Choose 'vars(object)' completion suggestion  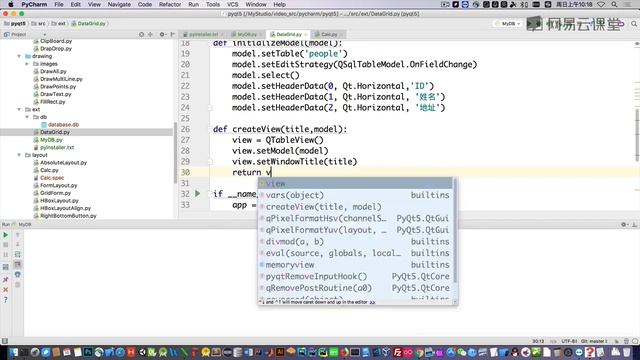pos(355,195)
